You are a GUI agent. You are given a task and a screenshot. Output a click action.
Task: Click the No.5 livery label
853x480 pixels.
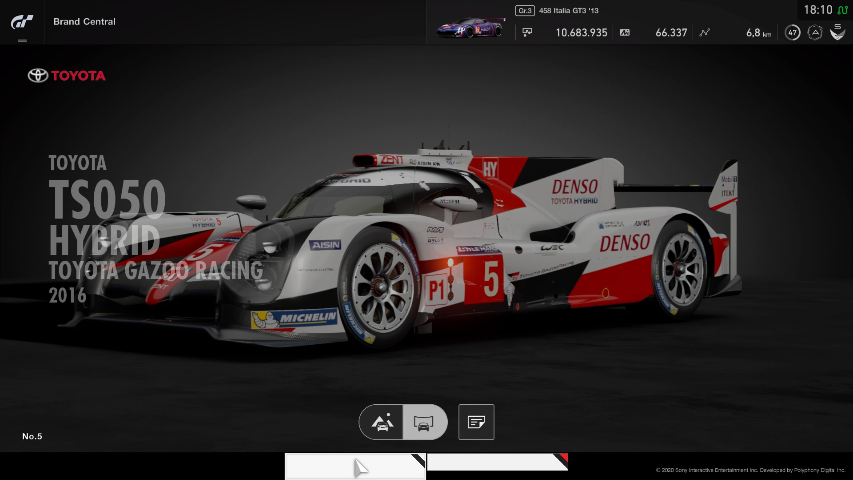(x=32, y=436)
